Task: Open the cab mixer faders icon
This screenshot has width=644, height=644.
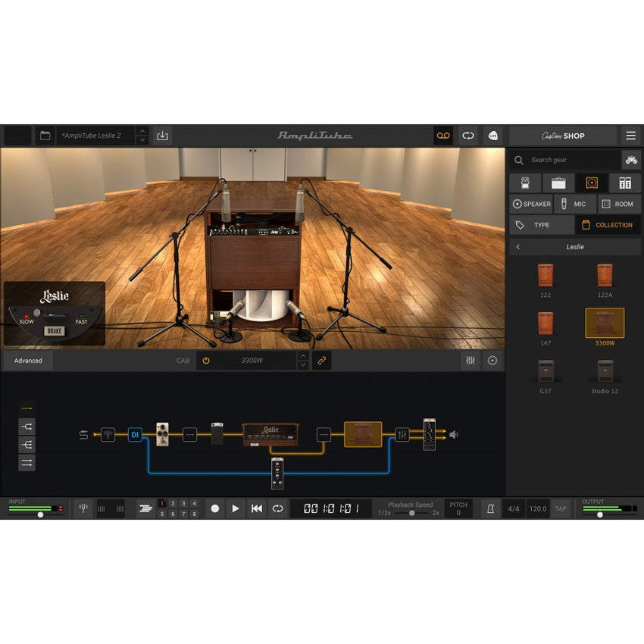Action: point(470,361)
